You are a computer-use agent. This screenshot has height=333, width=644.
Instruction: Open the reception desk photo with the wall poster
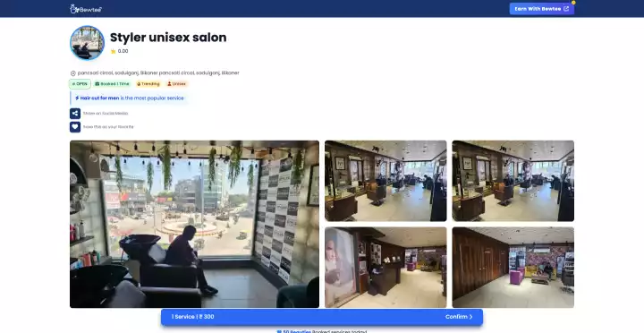click(x=386, y=268)
